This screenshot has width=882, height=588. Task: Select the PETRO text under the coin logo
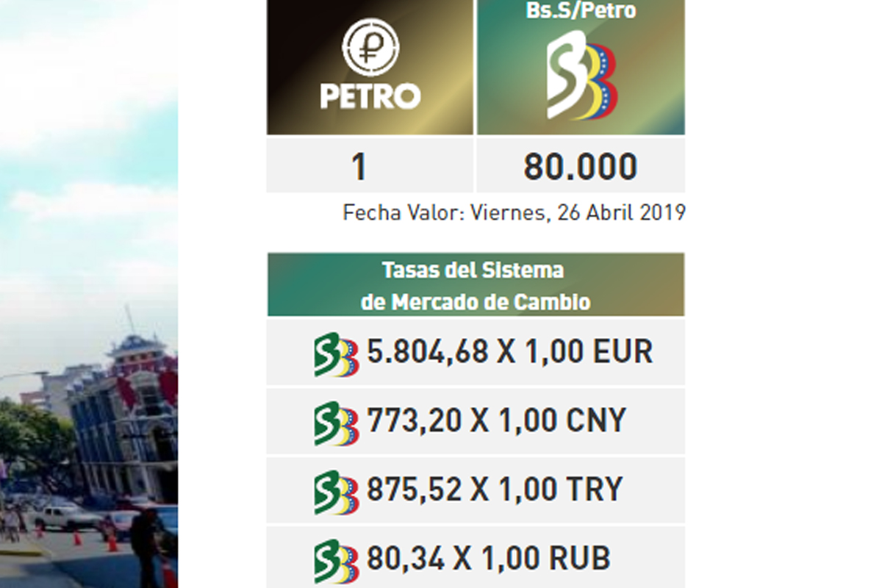[x=370, y=96]
